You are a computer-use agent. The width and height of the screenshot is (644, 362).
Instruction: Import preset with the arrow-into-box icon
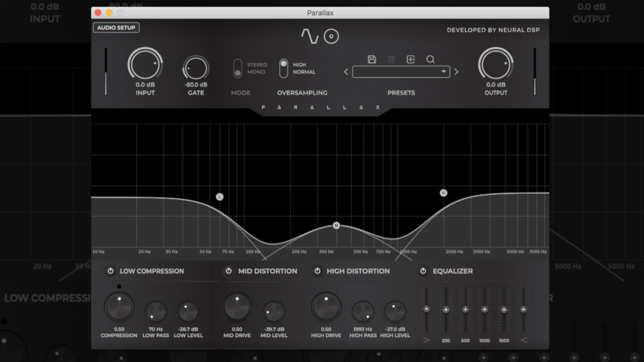point(411,59)
